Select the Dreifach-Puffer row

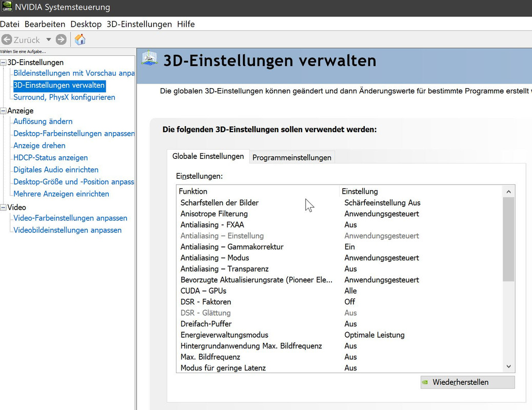pos(339,324)
